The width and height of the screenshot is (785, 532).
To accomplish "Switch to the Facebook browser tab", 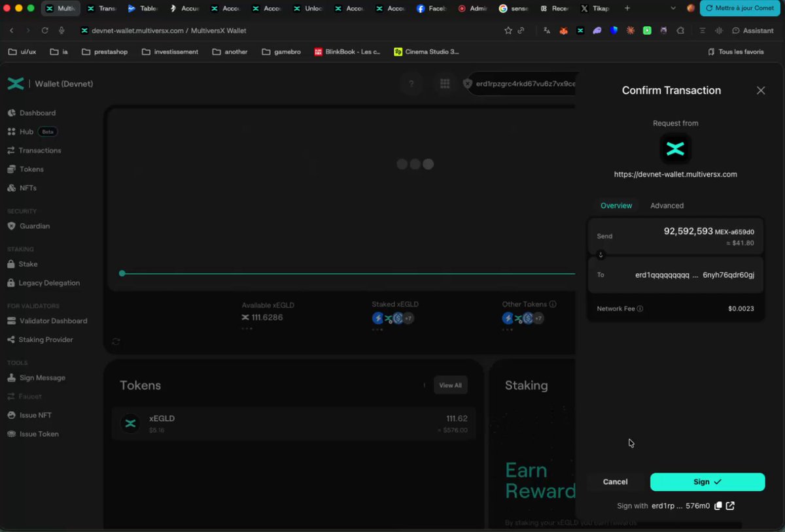I will 432,8.
